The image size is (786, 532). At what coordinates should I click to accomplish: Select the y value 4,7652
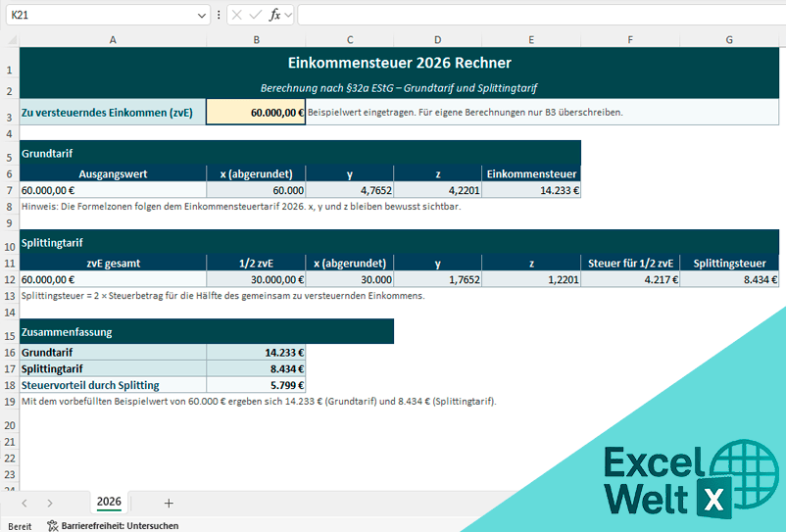click(350, 190)
